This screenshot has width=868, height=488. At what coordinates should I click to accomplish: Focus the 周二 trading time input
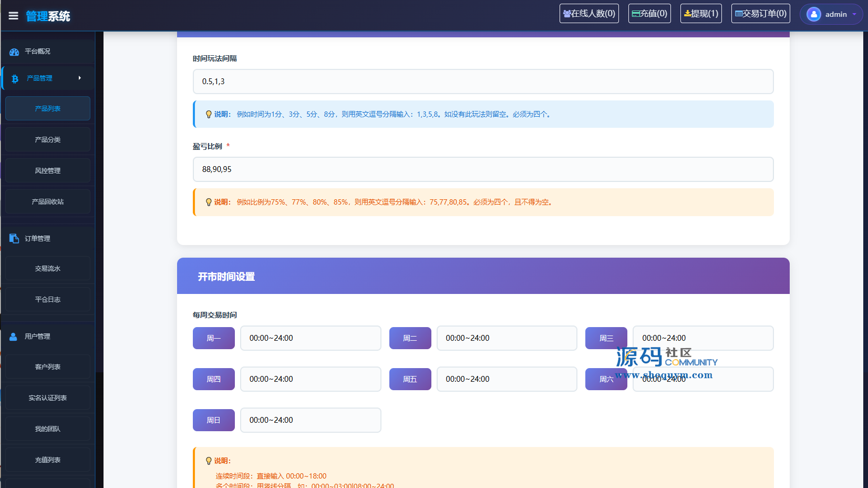[x=507, y=338]
